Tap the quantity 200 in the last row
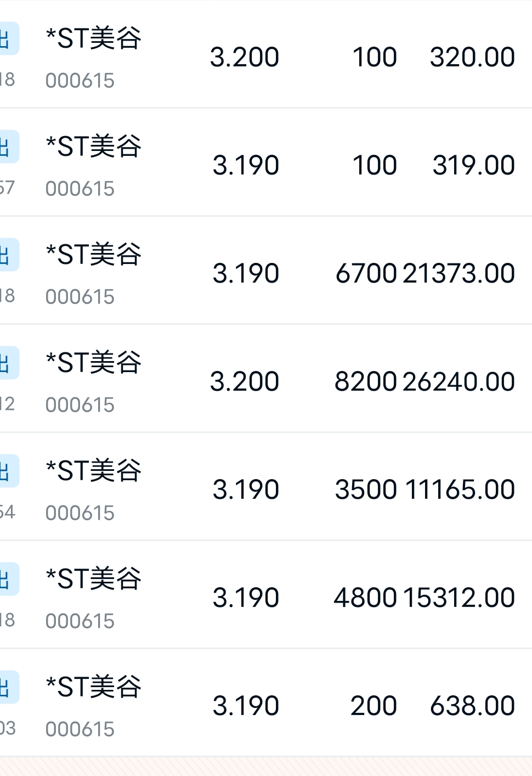The width and height of the screenshot is (532, 776). click(x=374, y=706)
